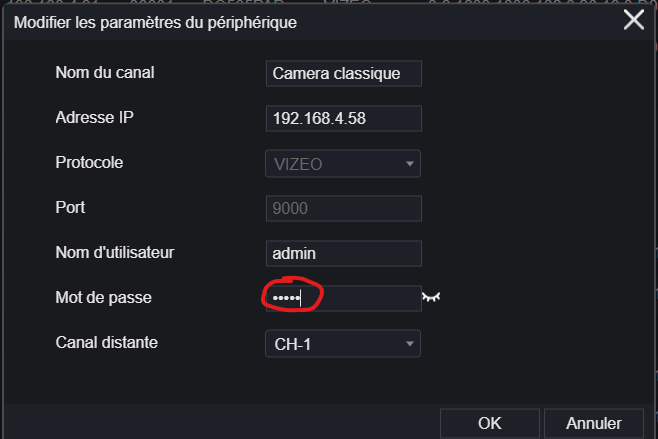Place cursor in the Mot de passe field
This screenshot has width=658, height=439.
[344, 298]
